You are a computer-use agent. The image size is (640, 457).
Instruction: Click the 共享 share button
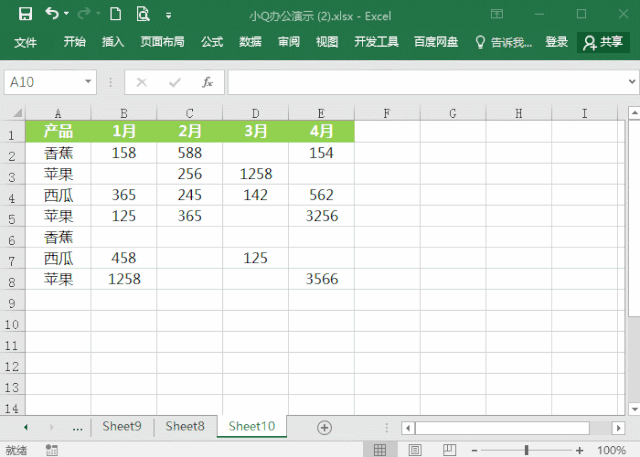pos(604,42)
